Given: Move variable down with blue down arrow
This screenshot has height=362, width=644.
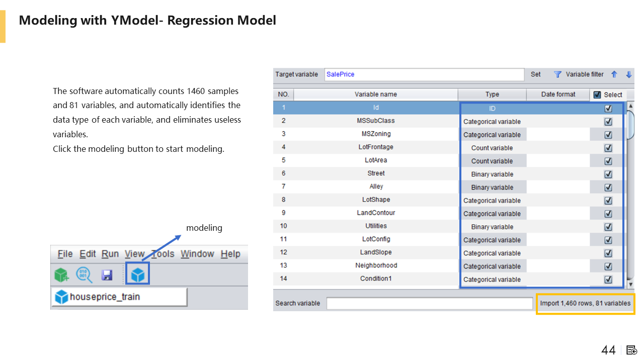Looking at the screenshot, I should (629, 74).
